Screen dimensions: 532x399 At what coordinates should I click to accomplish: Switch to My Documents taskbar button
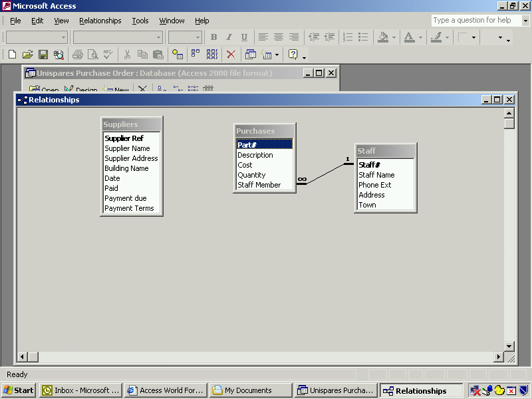251,390
